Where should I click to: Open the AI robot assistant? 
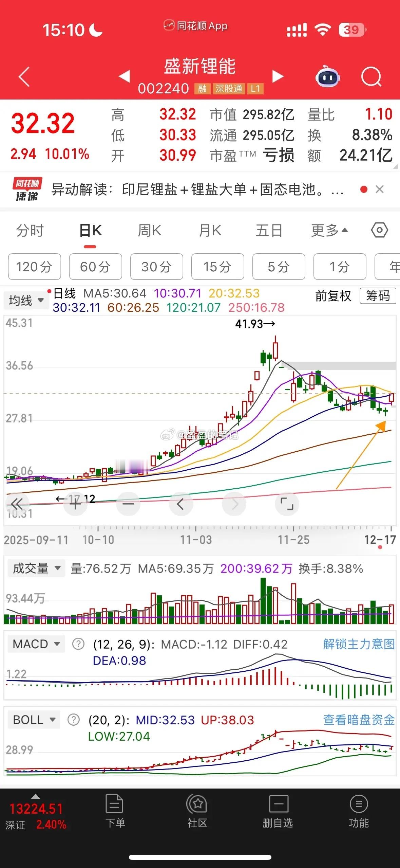(327, 76)
